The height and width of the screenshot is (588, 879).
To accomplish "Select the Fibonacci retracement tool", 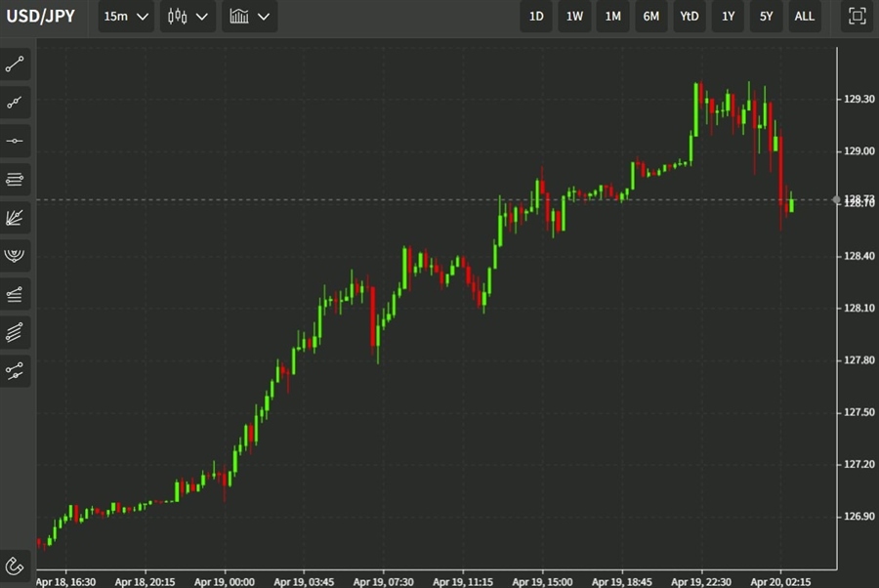I will 15,294.
